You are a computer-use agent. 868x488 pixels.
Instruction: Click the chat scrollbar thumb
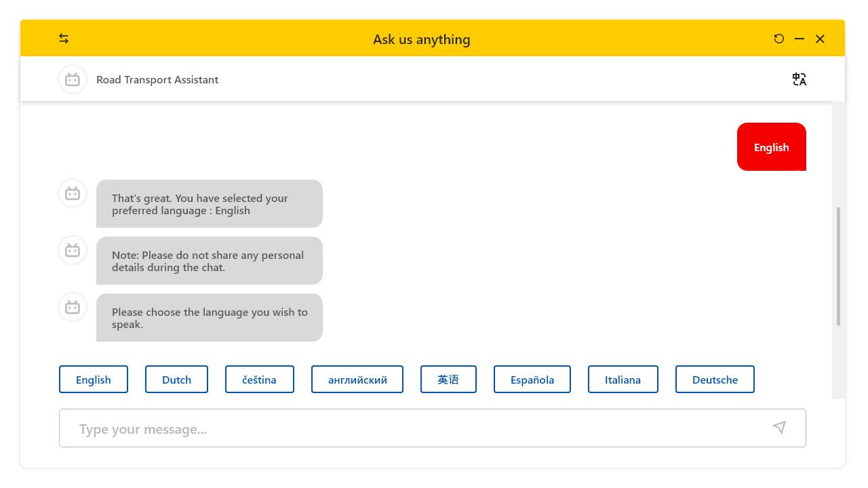click(x=838, y=266)
